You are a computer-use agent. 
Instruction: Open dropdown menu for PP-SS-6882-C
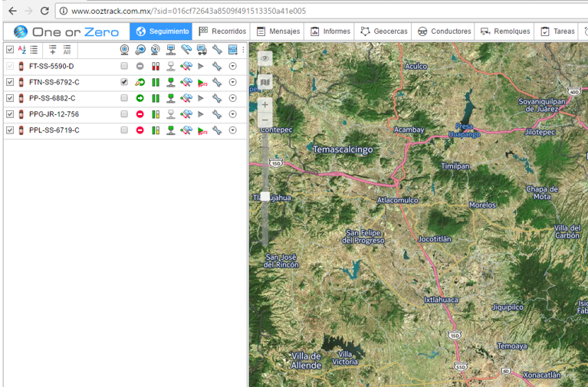coord(233,98)
